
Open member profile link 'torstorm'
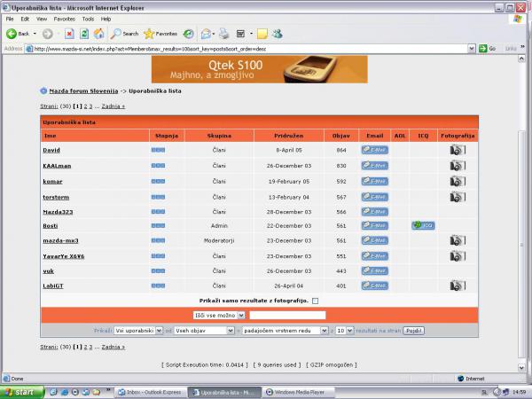(x=56, y=197)
